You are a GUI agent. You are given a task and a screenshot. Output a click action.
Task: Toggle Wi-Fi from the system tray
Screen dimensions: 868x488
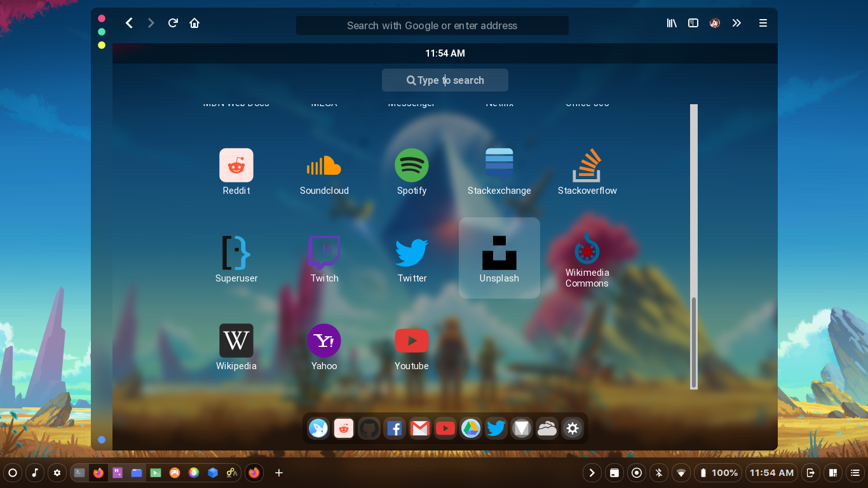(681, 473)
